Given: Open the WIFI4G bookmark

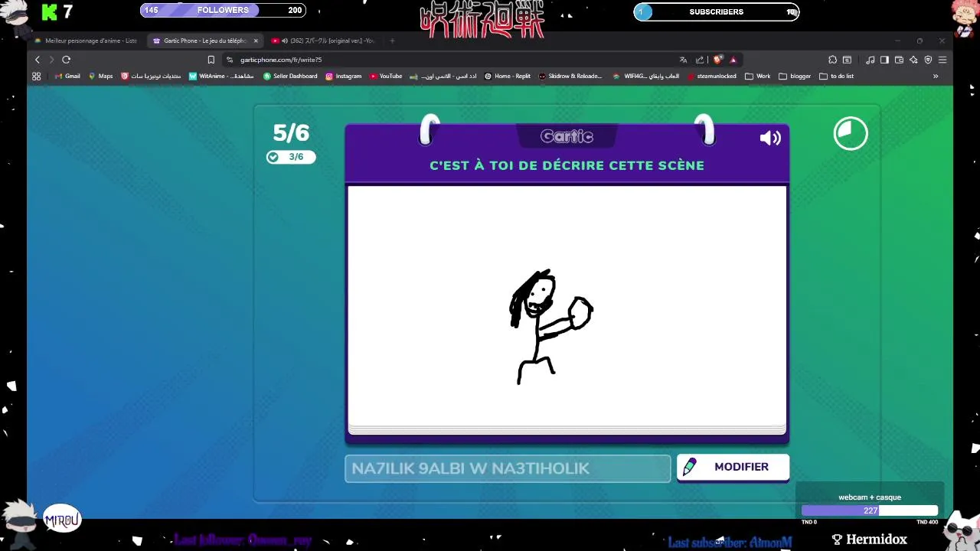Looking at the screenshot, I should 645,77.
